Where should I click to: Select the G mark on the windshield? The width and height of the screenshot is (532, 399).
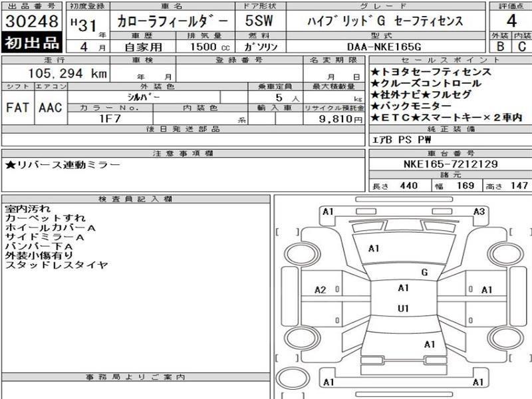tap(424, 272)
